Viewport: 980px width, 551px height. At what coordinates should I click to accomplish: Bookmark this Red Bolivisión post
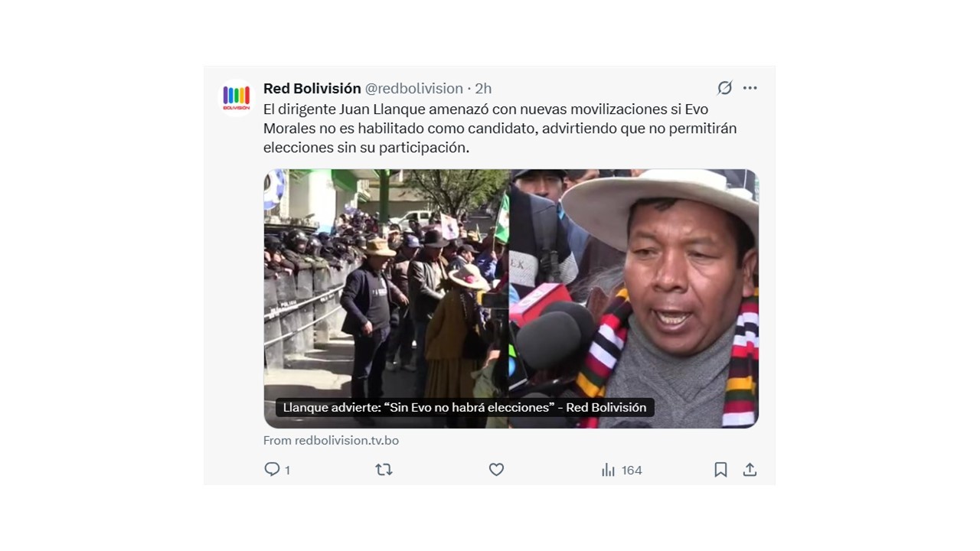[x=720, y=469]
